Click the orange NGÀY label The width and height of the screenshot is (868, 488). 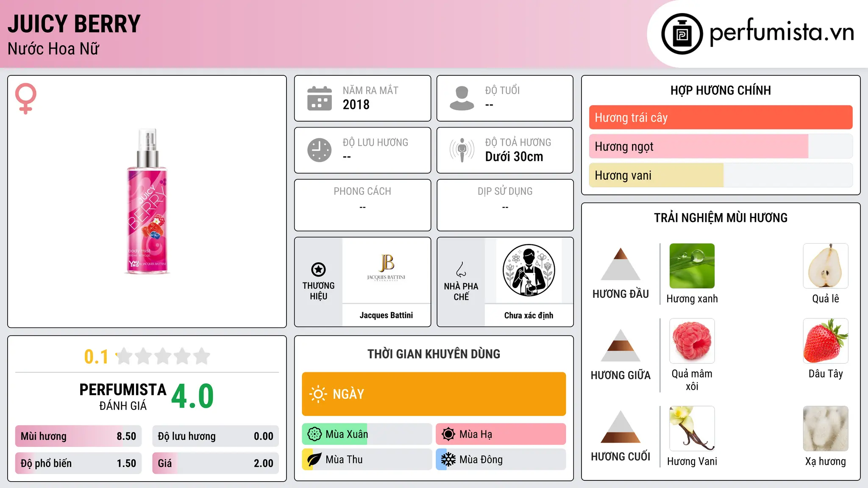pyautogui.click(x=348, y=394)
